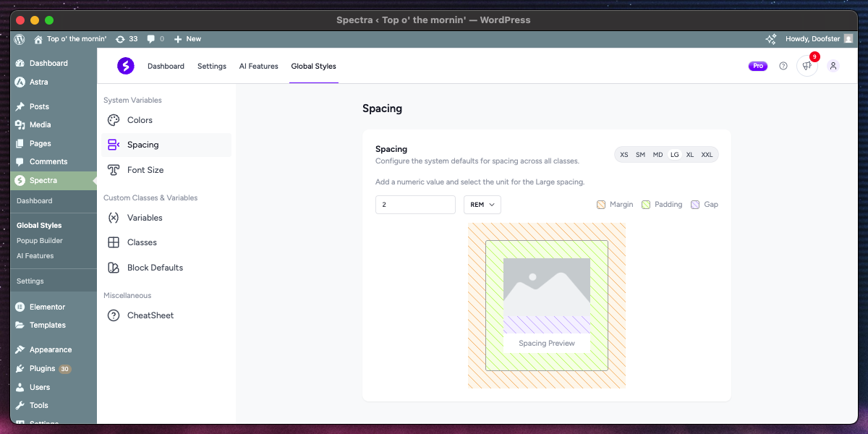Screen dimensions: 868x434
Task: Select the XXL spacing size
Action: click(707, 155)
